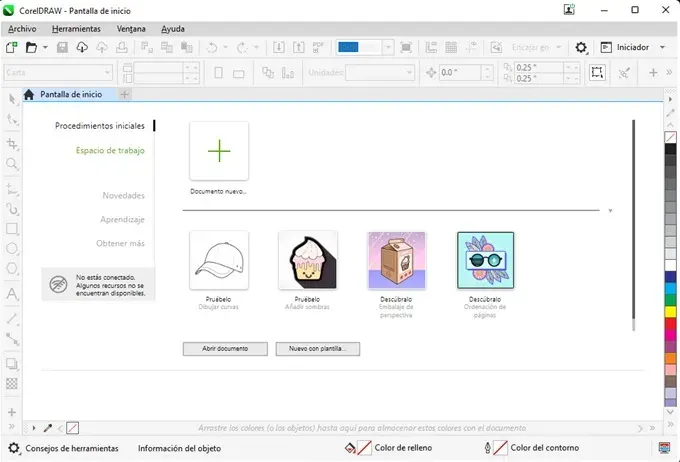Click the Documento nuevo plus thumbnail
The height and width of the screenshot is (462, 680).
219,151
